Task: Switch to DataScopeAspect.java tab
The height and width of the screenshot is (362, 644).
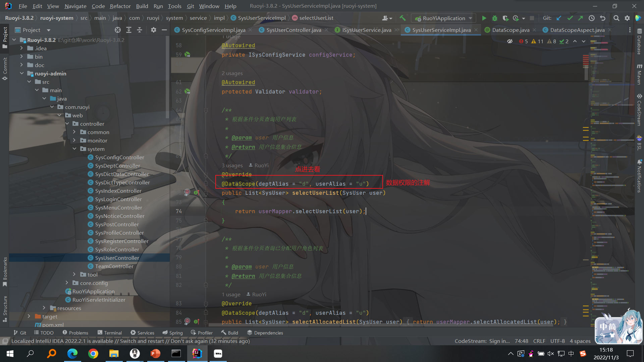Action: [x=577, y=30]
